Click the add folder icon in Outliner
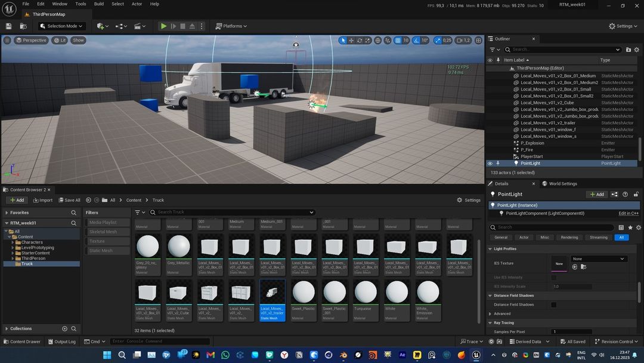The height and width of the screenshot is (363, 644). 628,50
